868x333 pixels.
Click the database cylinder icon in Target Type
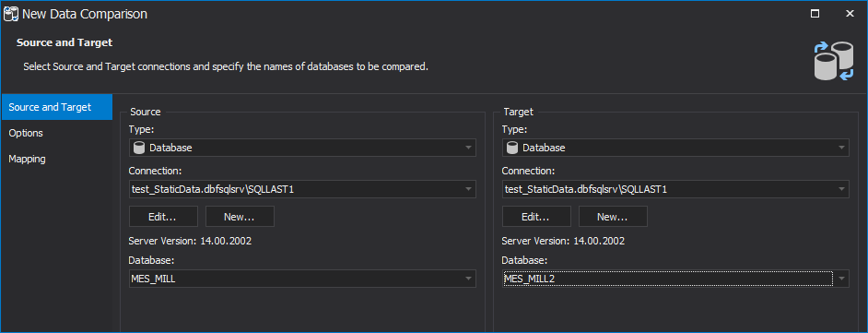pos(512,148)
